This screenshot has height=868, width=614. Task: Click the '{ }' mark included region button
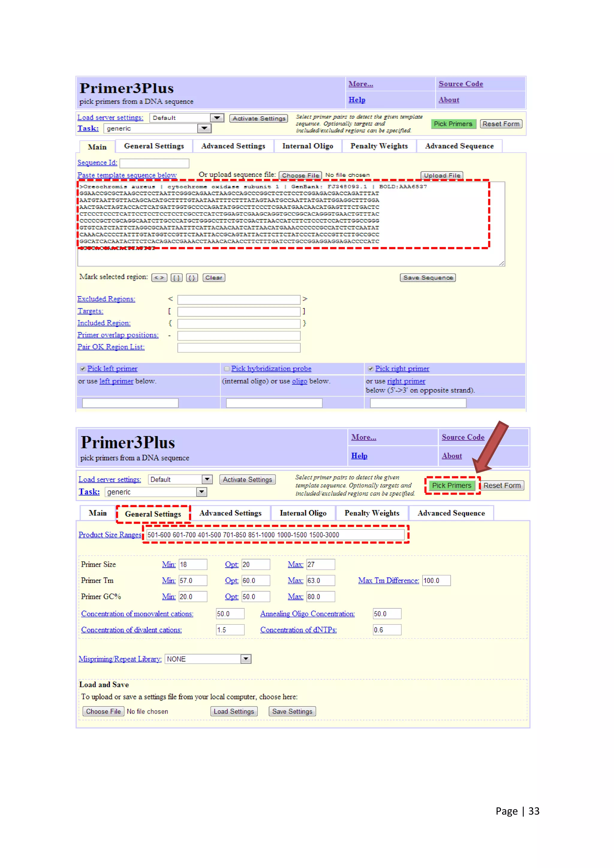click(192, 278)
